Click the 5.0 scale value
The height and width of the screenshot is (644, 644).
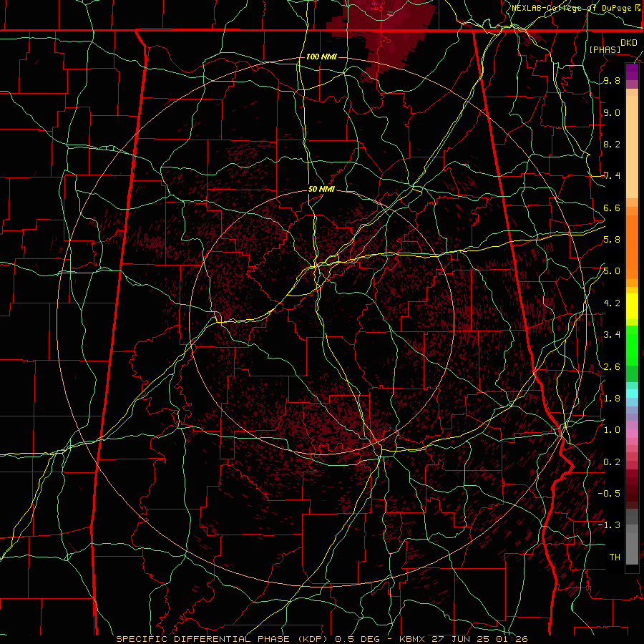point(612,271)
